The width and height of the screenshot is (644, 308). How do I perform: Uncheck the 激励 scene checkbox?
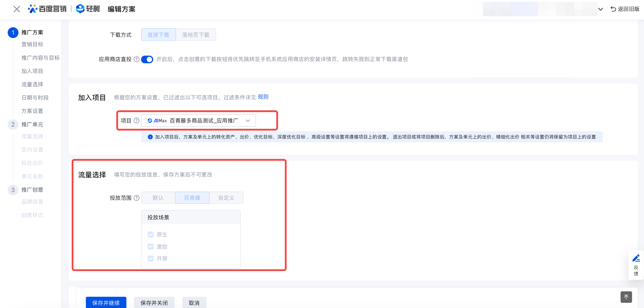pos(151,247)
